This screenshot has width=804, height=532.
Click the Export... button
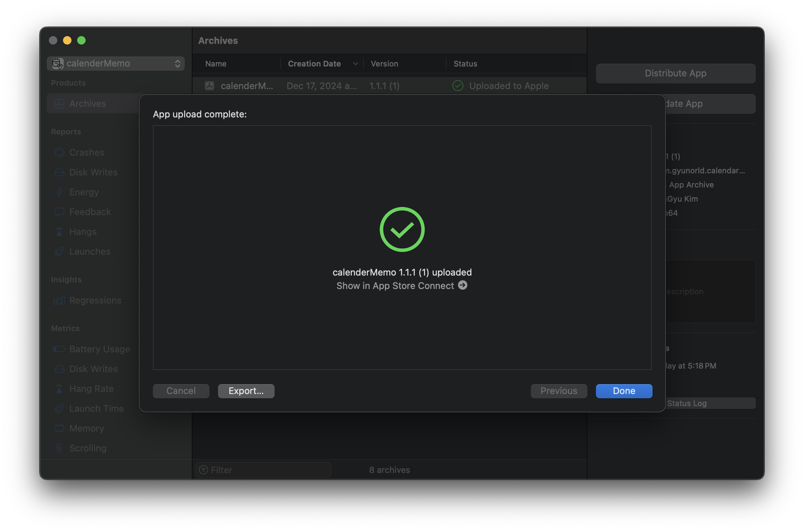[246, 391]
